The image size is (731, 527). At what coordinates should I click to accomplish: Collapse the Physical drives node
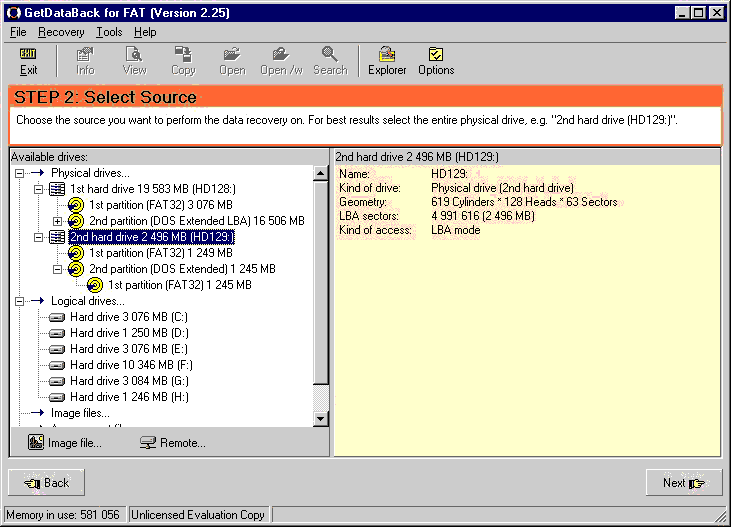tap(19, 173)
